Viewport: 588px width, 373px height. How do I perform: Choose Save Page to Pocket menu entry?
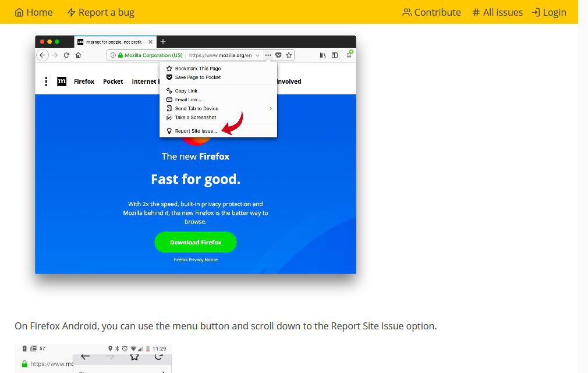218,77
